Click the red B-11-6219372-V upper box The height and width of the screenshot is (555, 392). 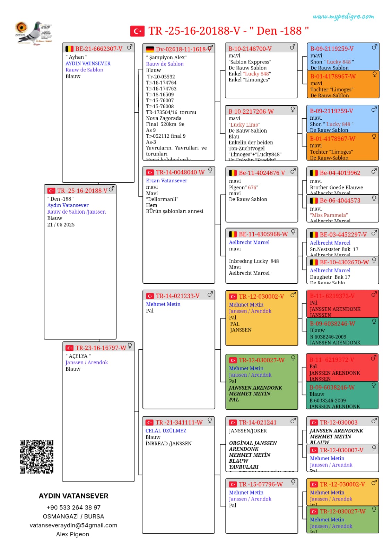[x=343, y=304]
